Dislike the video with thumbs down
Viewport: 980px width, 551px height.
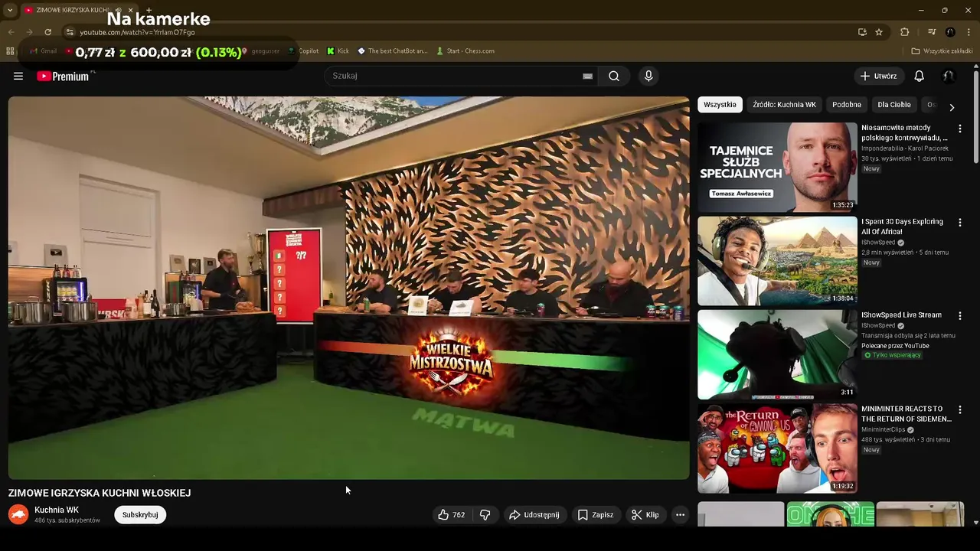[x=485, y=515]
